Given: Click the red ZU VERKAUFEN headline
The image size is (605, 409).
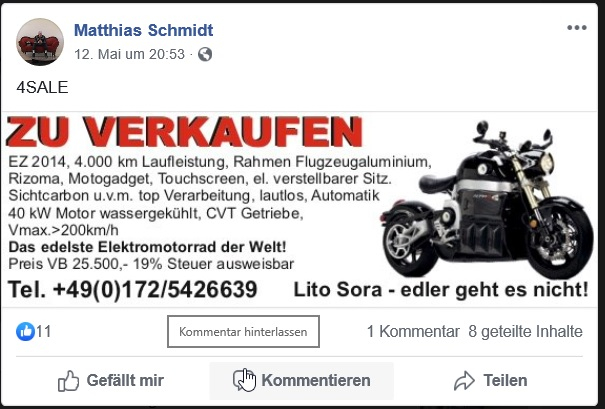Looking at the screenshot, I should (x=184, y=132).
